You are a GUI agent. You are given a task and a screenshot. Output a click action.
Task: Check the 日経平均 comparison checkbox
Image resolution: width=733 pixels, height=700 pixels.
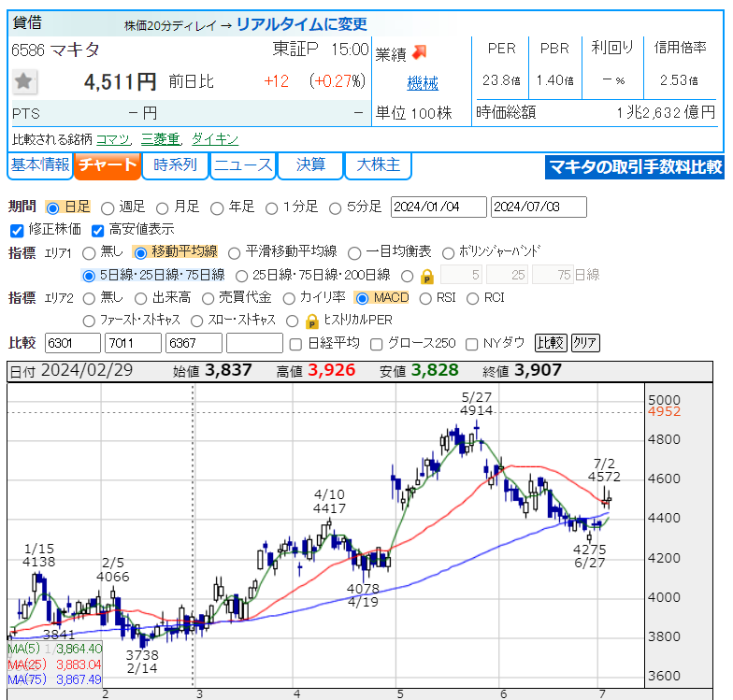[x=295, y=344]
